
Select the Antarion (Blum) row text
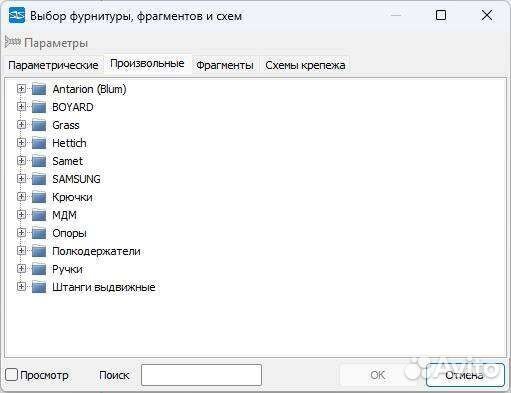click(x=89, y=89)
